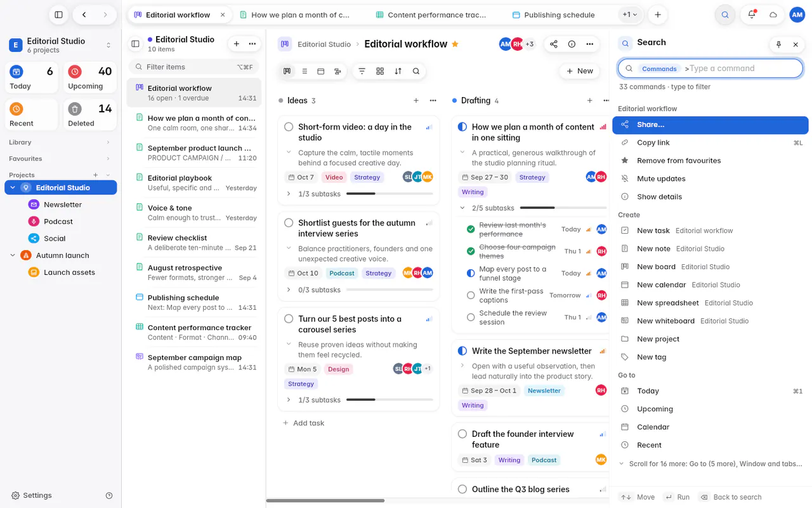812x508 pixels.
Task: Mark 'Short-form video: a day in the studio' complete
Action: tap(289, 127)
